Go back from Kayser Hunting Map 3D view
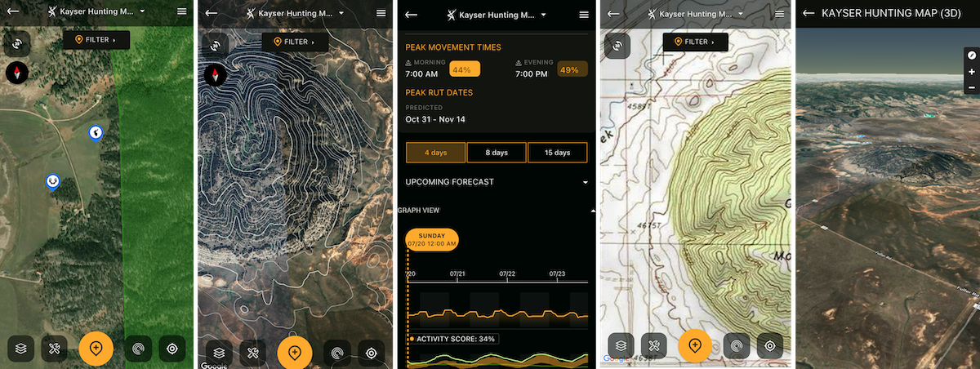980x369 pixels. (x=808, y=13)
